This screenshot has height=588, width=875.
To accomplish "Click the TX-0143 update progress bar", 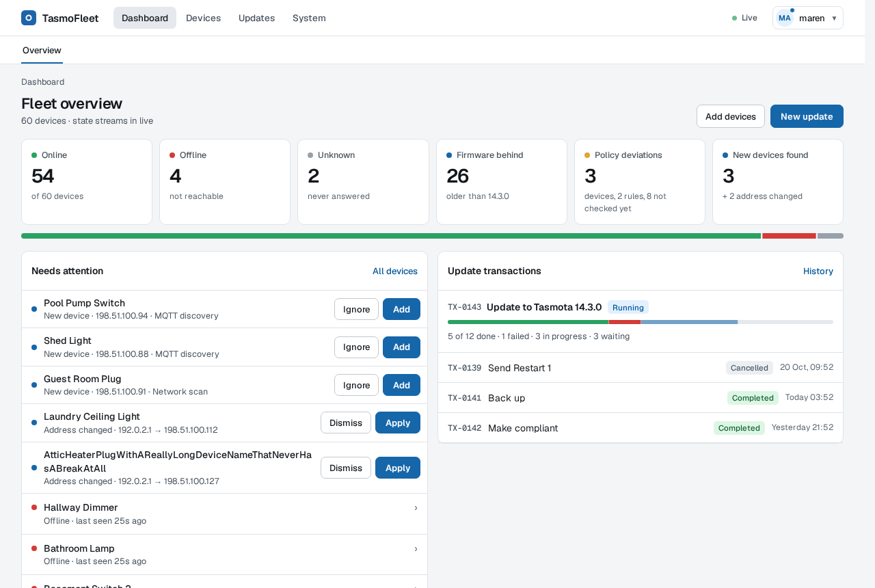I will 641,322.
